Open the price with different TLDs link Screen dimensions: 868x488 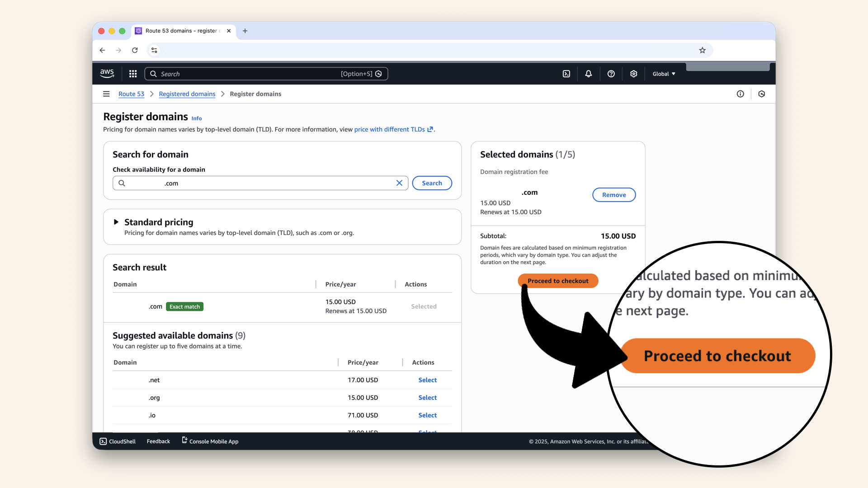(x=390, y=129)
